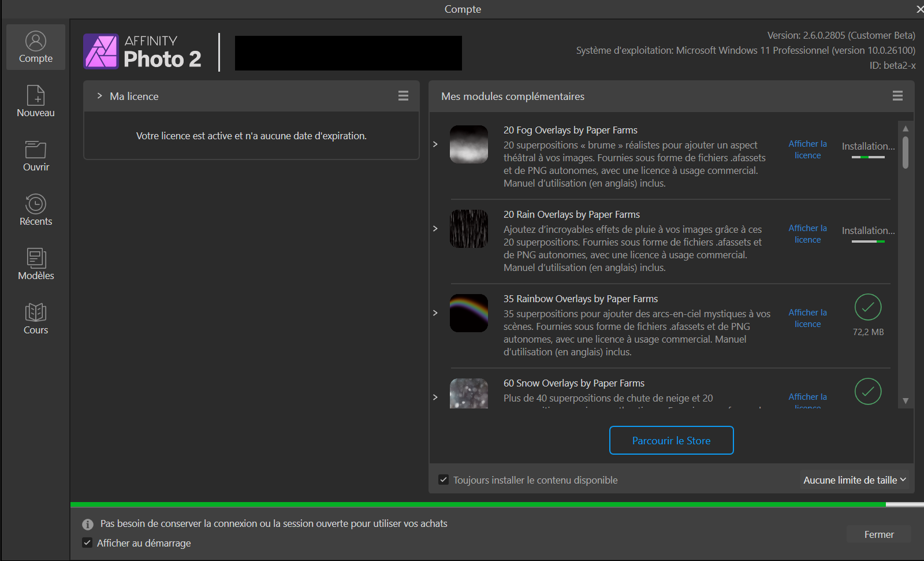Click Installation... status for Rain Overlays

[868, 231]
